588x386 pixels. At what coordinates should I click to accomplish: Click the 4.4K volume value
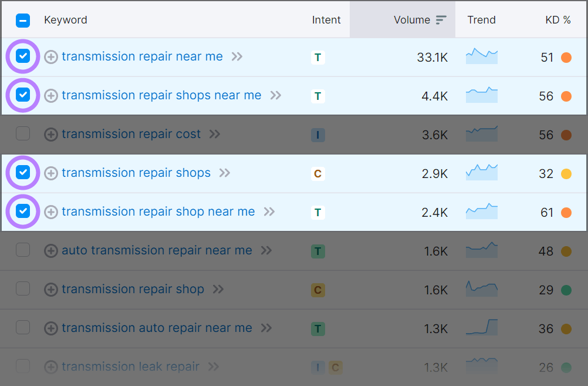coord(435,96)
